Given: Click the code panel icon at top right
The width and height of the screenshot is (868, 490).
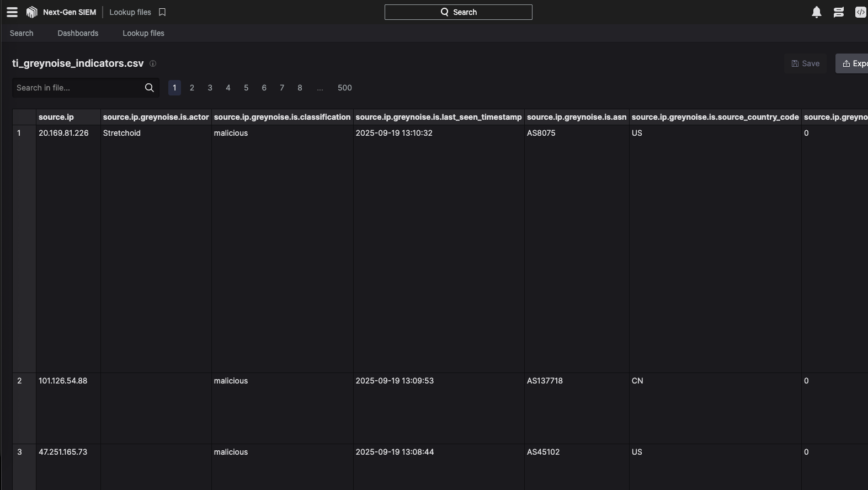Looking at the screenshot, I should [860, 12].
